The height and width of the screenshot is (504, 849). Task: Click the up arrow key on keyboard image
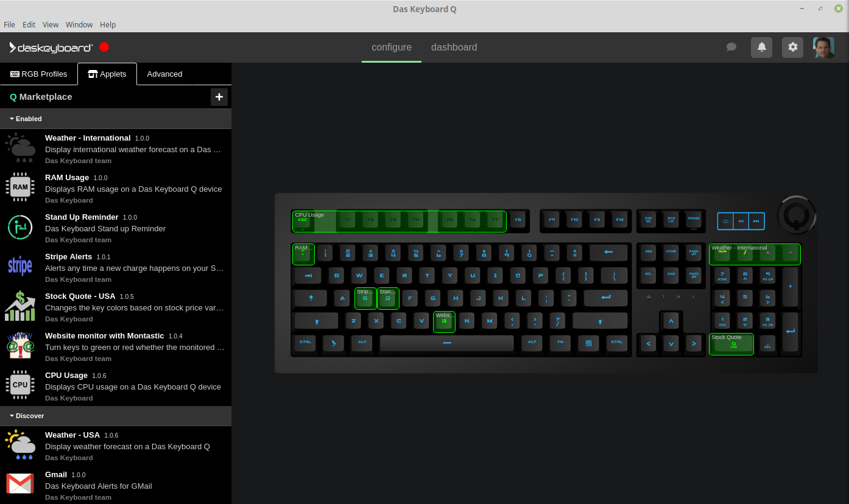(671, 320)
